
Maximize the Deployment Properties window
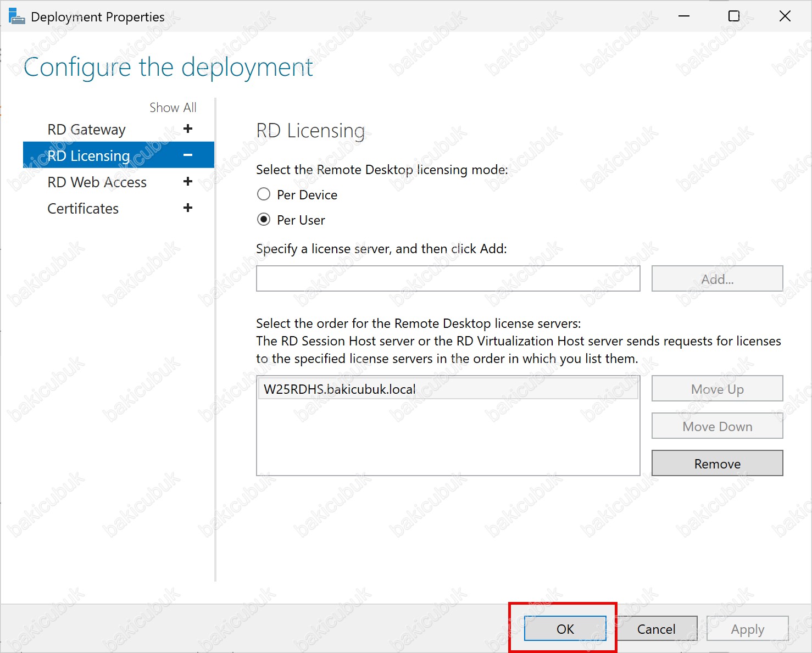(x=734, y=16)
